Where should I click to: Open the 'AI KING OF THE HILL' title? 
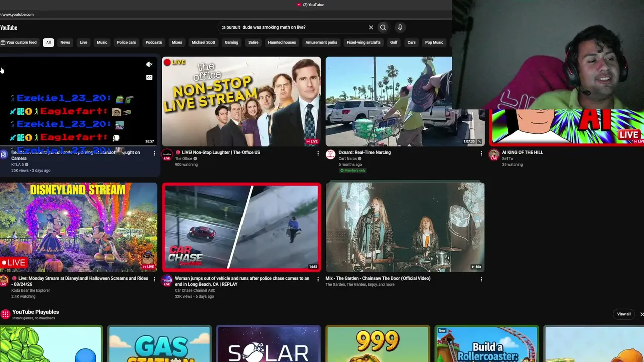coord(522,152)
